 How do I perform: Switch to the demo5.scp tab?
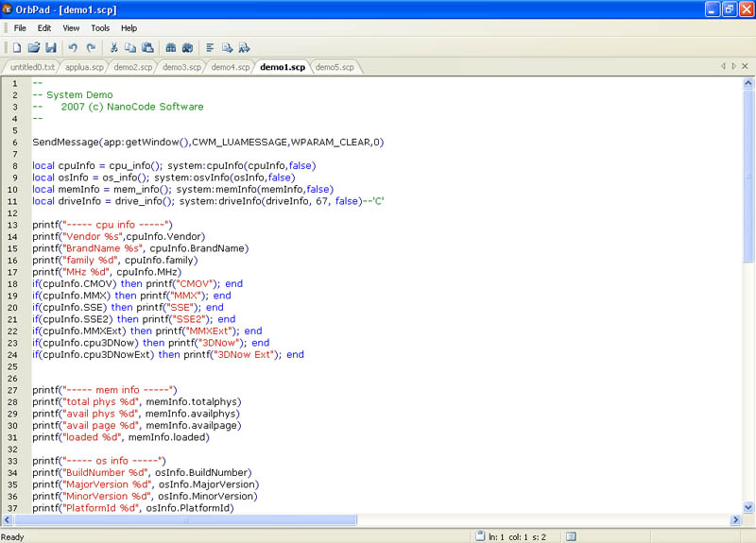(x=335, y=67)
